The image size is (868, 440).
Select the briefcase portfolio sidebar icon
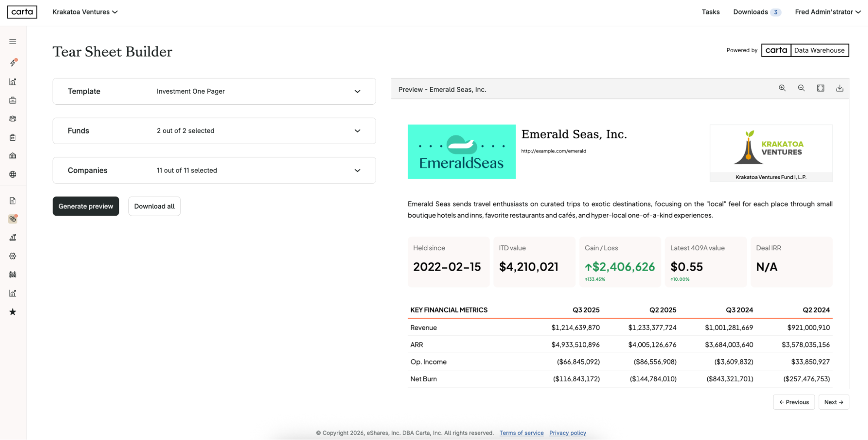click(x=13, y=100)
